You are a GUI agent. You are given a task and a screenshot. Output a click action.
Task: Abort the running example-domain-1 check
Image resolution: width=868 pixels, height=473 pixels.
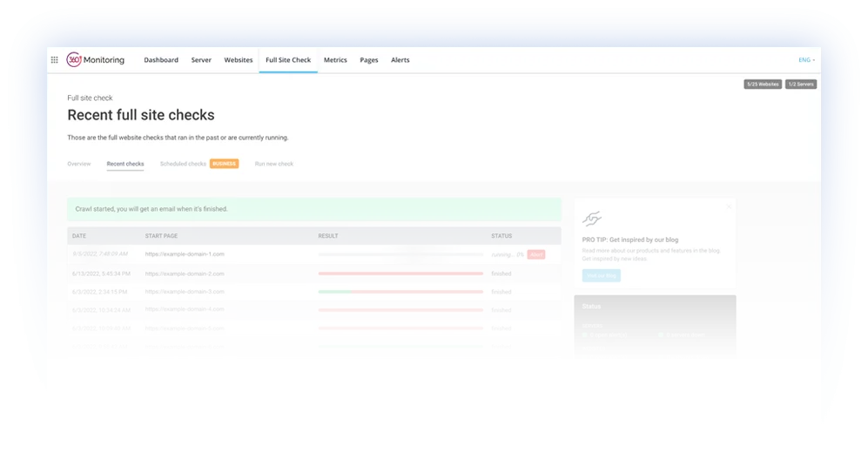(535, 254)
